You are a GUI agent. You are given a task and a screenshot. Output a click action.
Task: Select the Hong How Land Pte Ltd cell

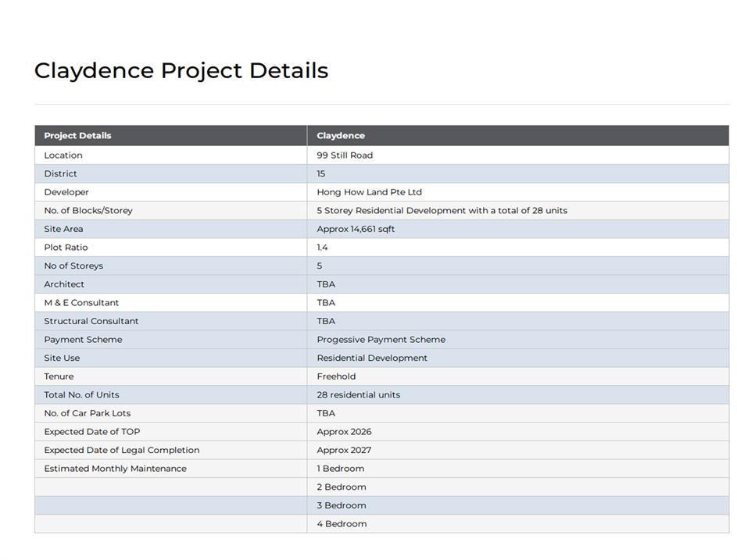click(x=369, y=192)
